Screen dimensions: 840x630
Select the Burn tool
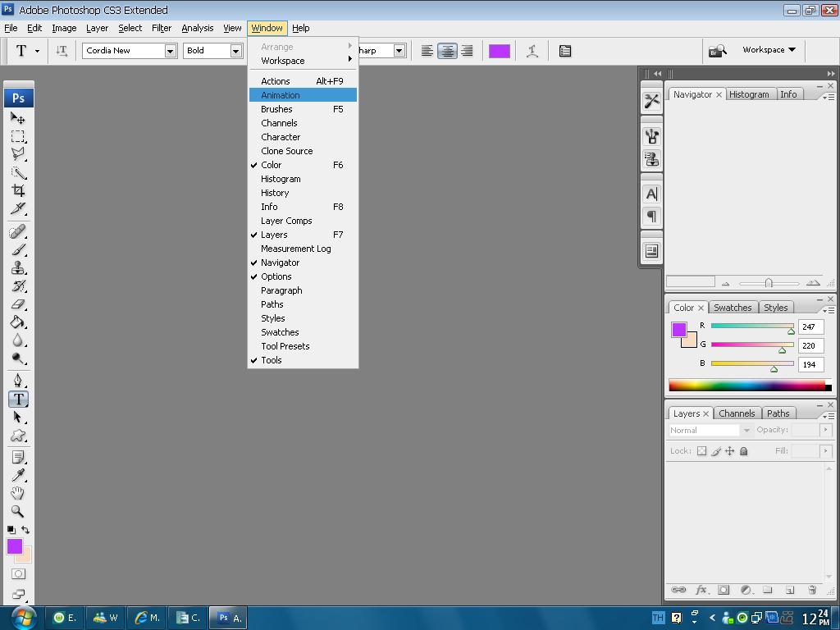pyautogui.click(x=18, y=358)
